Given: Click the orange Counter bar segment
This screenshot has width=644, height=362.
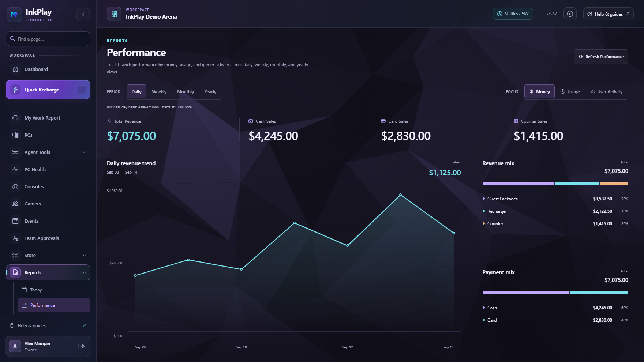Looking at the screenshot, I should 614,184.
